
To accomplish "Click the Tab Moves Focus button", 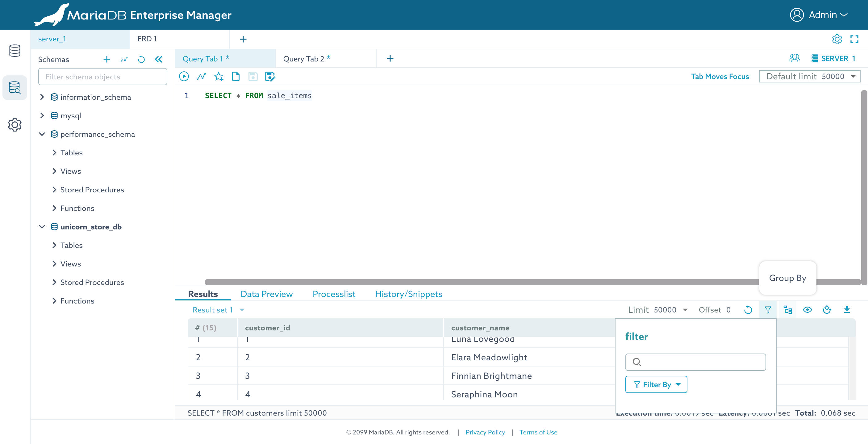I will coord(720,77).
